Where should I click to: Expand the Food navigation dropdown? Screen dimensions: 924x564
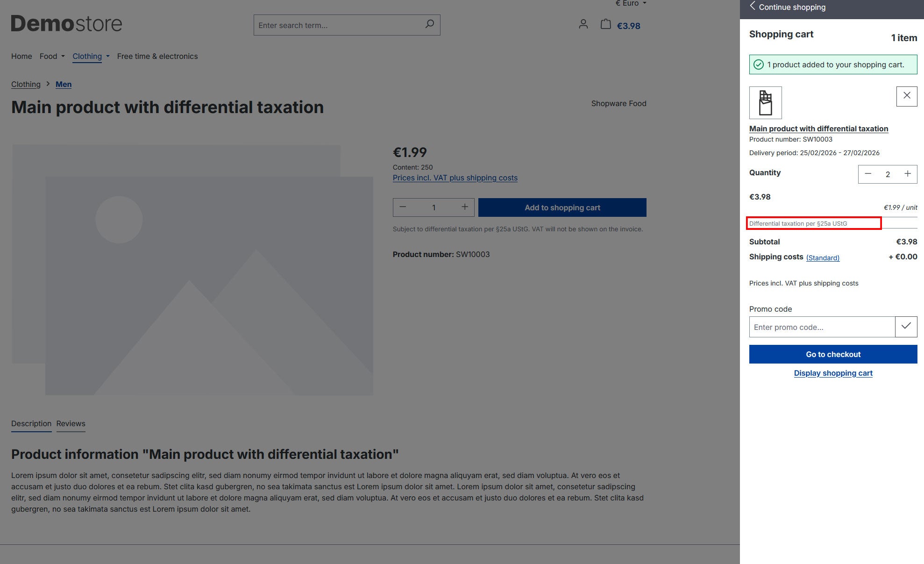pos(52,56)
